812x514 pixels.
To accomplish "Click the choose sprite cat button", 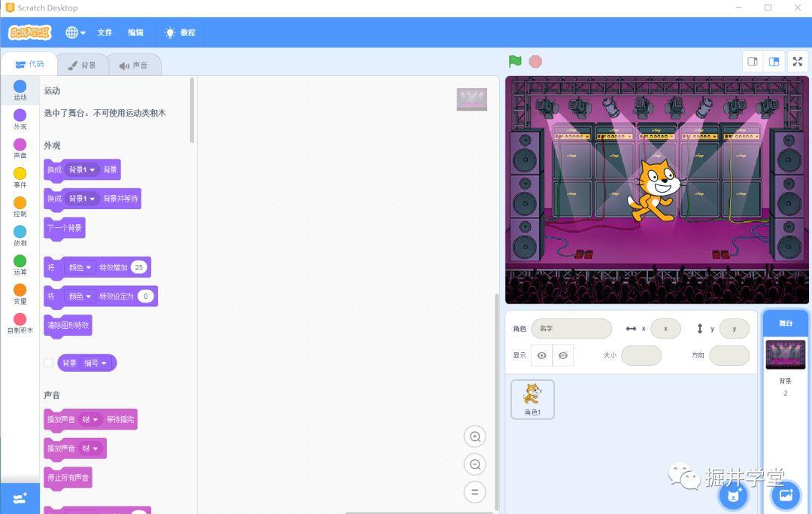I will coord(733,496).
